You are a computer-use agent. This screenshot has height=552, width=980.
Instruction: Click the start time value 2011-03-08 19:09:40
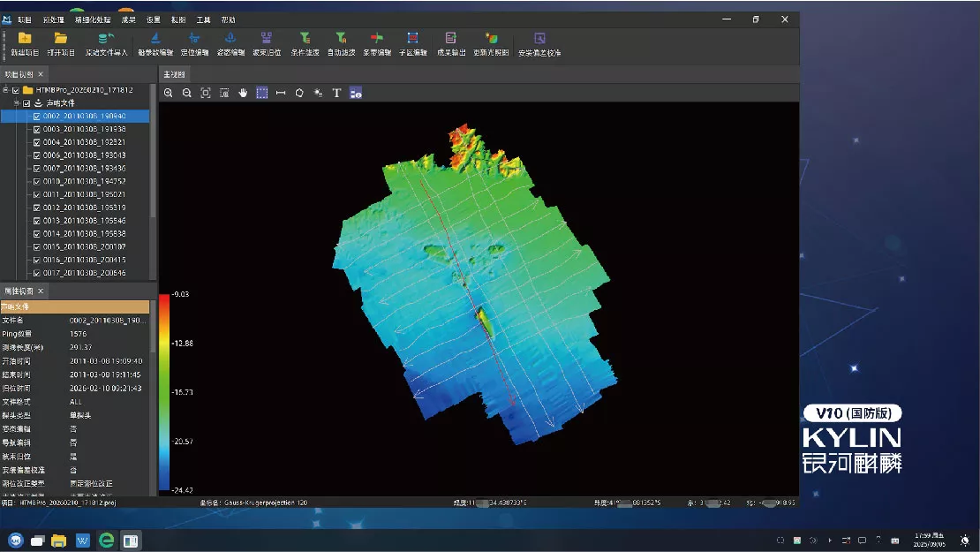pos(106,361)
